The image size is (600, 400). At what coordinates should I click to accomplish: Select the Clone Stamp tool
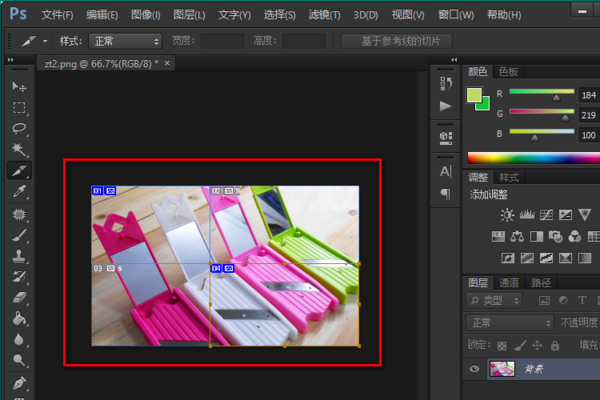19,256
